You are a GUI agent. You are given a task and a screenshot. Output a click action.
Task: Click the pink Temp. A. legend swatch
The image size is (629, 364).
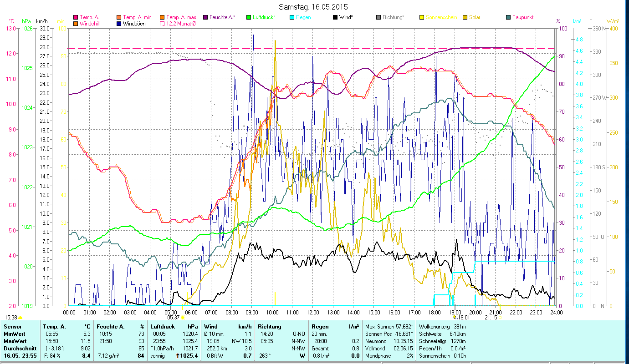pos(76,17)
